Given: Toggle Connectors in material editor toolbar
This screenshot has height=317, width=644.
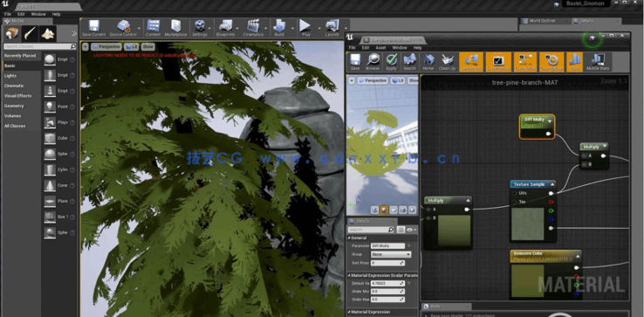Looking at the screenshot, I should (x=471, y=62).
